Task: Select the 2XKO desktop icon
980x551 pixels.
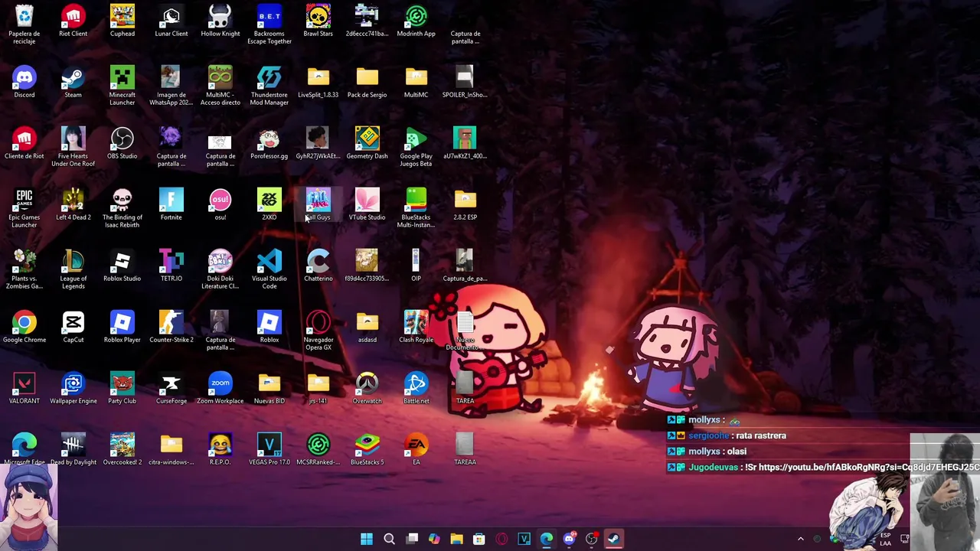Action: tap(269, 204)
